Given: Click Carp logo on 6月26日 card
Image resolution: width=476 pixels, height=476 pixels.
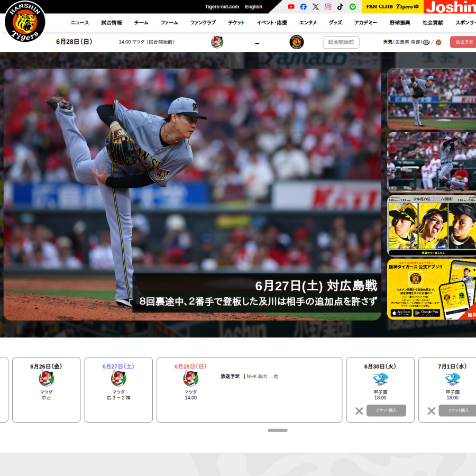Looking at the screenshot, I should [46, 378].
